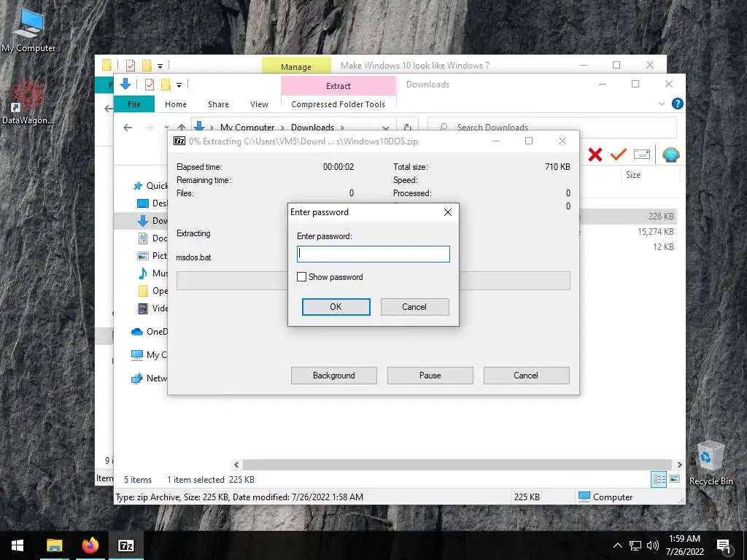Open My Computer desktop icon
The image size is (747, 560).
pyautogui.click(x=28, y=30)
